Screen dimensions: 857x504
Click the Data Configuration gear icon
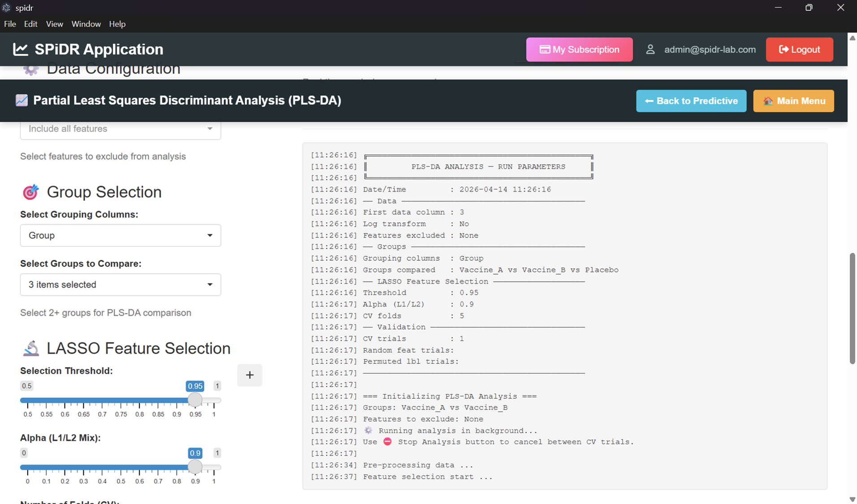click(31, 69)
